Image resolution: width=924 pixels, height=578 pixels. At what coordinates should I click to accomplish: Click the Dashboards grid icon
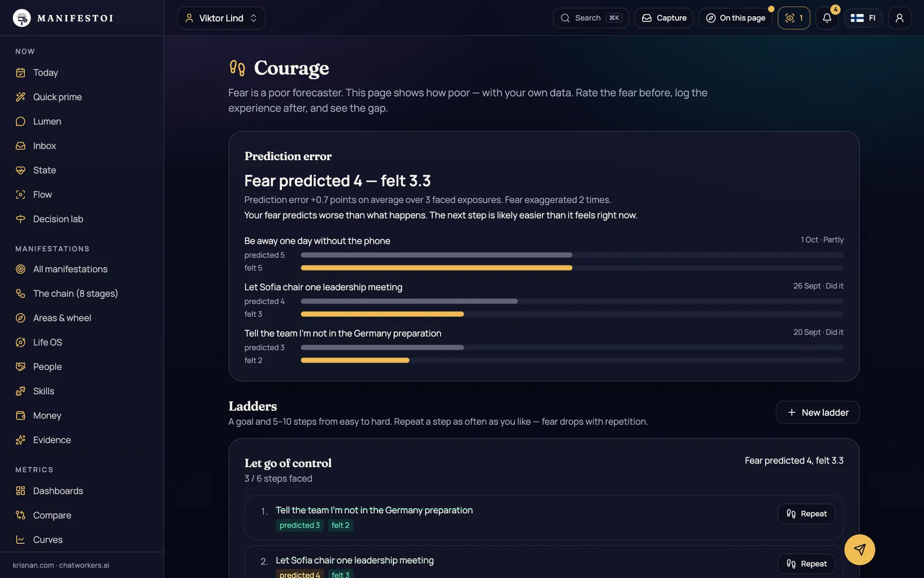click(x=21, y=491)
